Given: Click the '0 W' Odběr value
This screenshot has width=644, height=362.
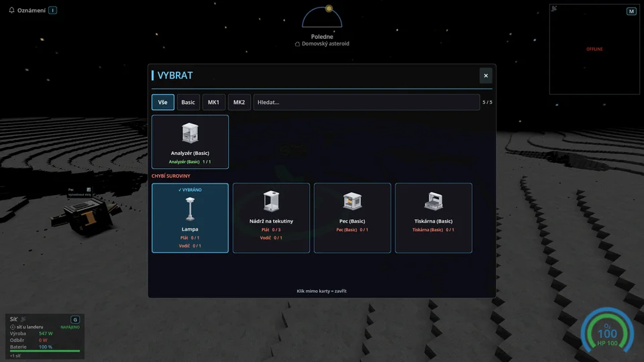Looking at the screenshot, I should click(x=43, y=341).
